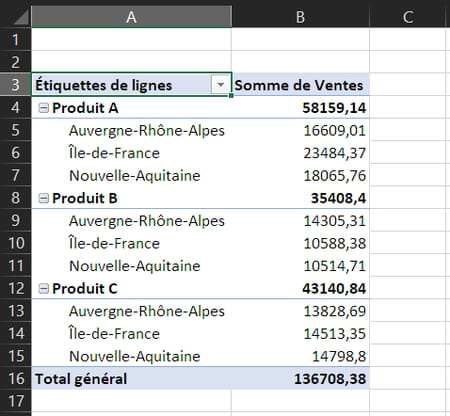450x416 pixels.
Task: Collapse the Produit B group
Action: pos(44,198)
